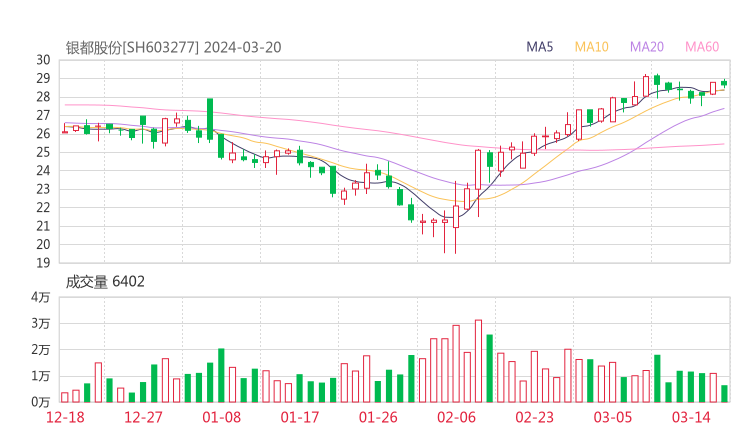This screenshot has width=740, height=440.
Task: Select the last green candlestick on the chart
Action: pyautogui.click(x=724, y=83)
